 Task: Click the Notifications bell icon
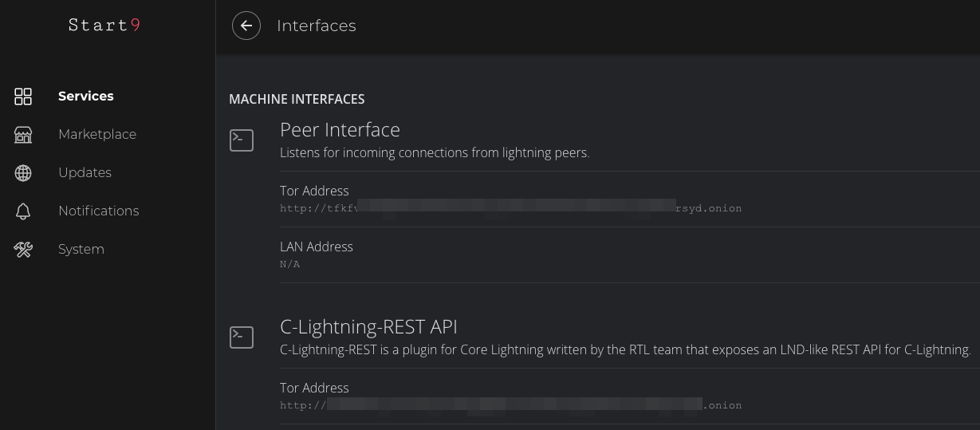23,211
